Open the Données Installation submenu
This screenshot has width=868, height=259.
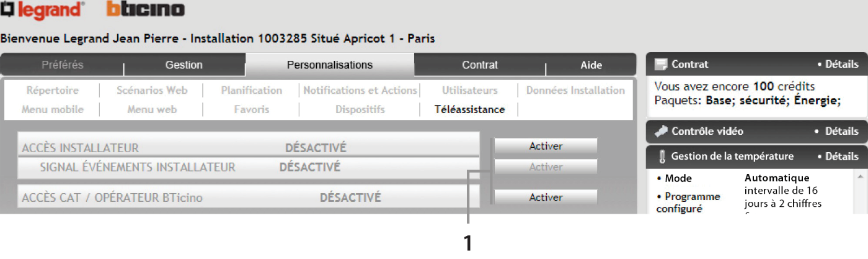[x=575, y=90]
